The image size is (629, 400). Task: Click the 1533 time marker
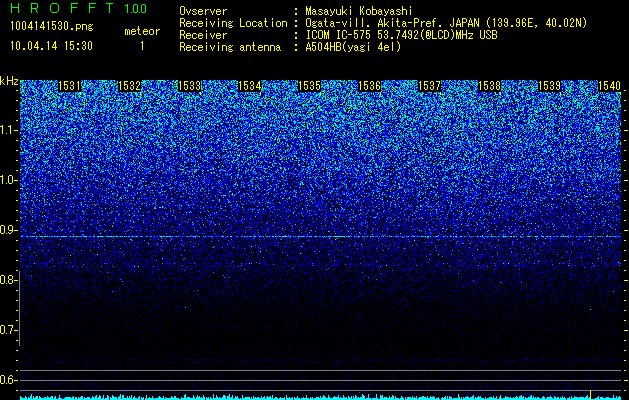point(189,86)
